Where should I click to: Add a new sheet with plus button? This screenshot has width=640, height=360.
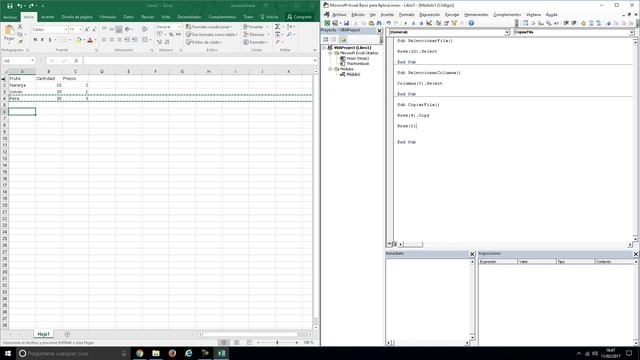click(x=67, y=334)
